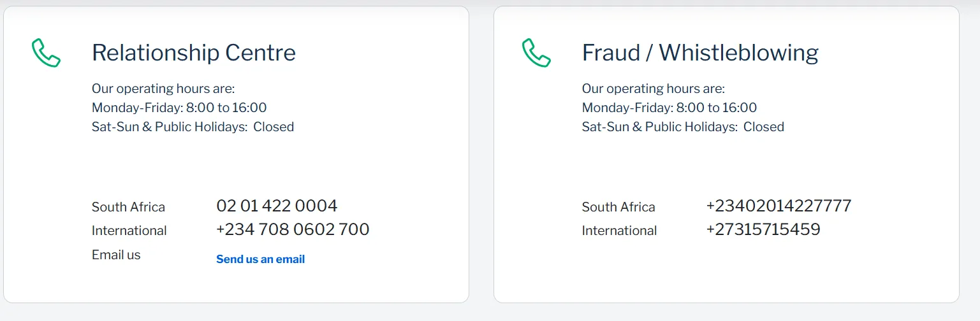This screenshot has width=980, height=321.
Task: Click Monday-Friday hours in Fraud card
Action: 669,108
